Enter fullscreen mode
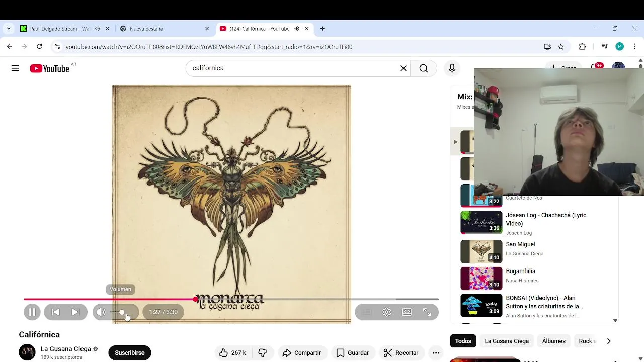Viewport: 644px width, 362px height. pyautogui.click(x=427, y=312)
